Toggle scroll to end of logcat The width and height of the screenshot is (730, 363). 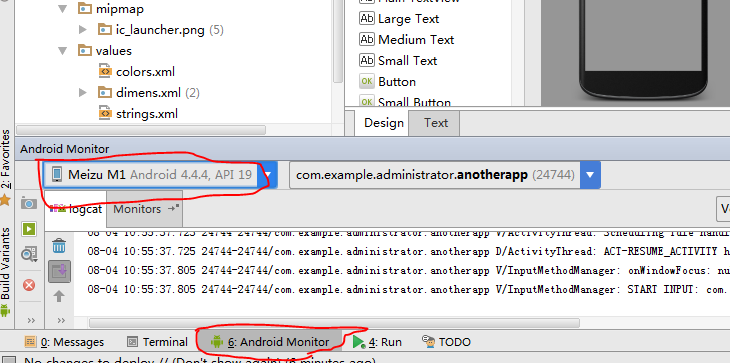coord(59,271)
